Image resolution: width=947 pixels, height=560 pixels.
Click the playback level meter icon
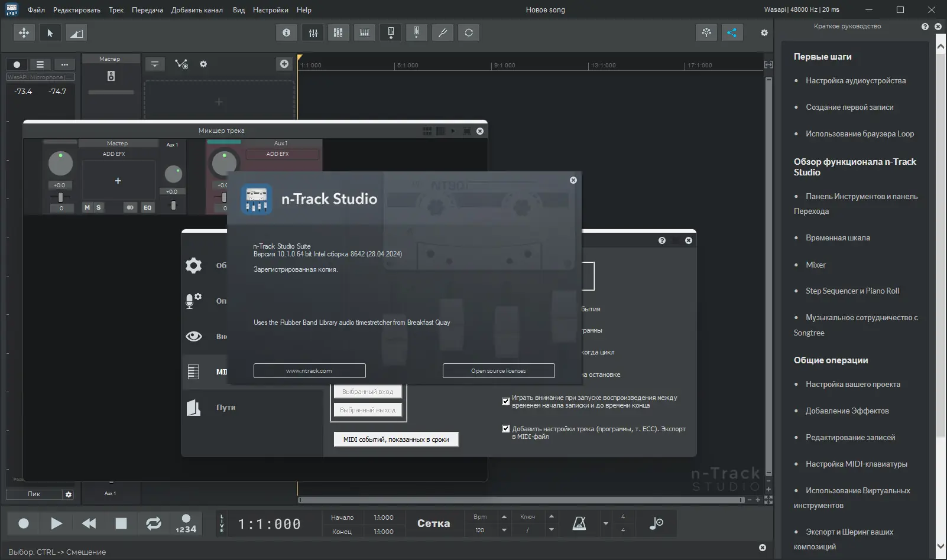(x=417, y=33)
